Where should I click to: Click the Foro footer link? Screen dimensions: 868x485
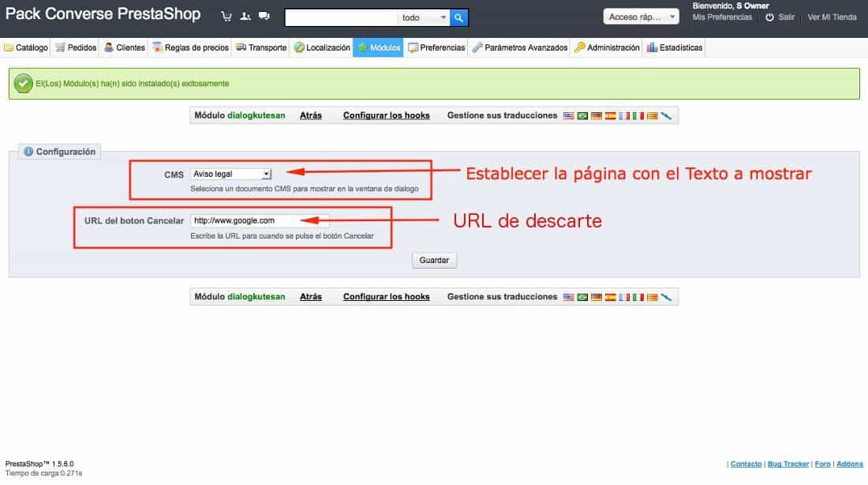click(822, 464)
